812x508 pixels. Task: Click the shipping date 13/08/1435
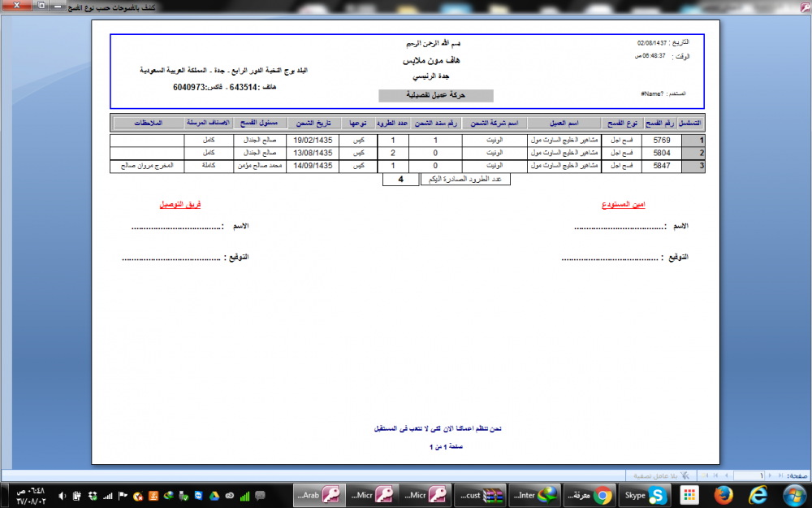313,153
